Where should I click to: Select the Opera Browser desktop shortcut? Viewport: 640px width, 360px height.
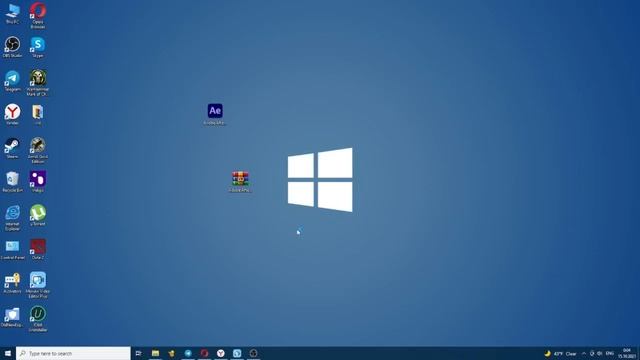38,15
